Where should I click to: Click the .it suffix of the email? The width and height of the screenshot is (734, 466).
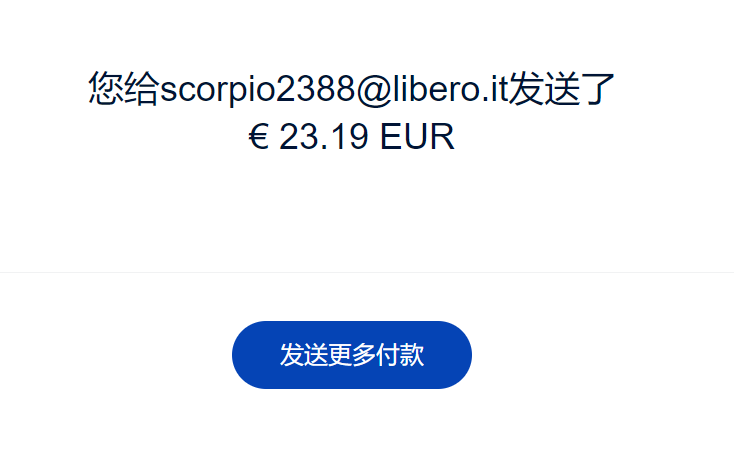[x=494, y=88]
